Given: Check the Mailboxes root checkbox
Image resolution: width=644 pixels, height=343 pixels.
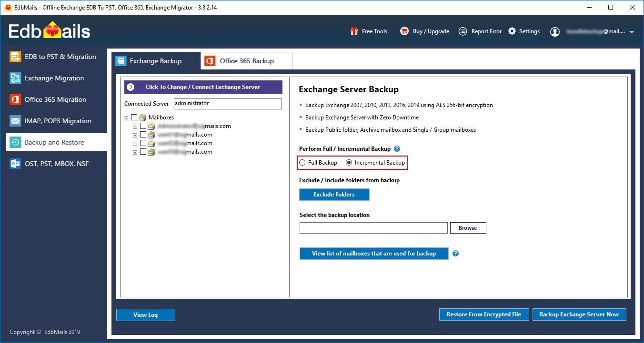Looking at the screenshot, I should [134, 118].
